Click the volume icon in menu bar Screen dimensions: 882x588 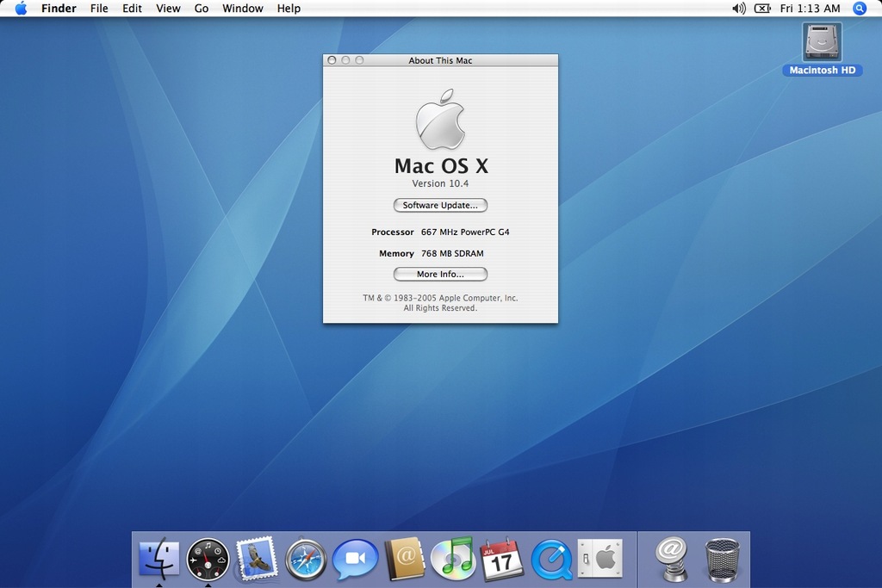click(738, 9)
